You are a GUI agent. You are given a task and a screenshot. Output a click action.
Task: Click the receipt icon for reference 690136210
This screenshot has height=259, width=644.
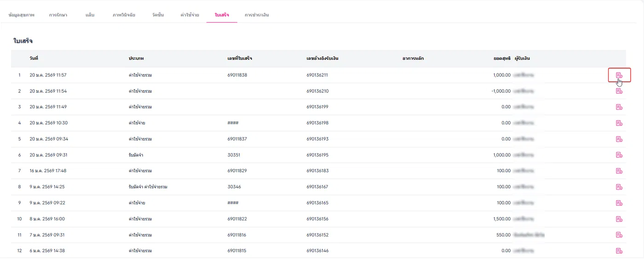619,91
